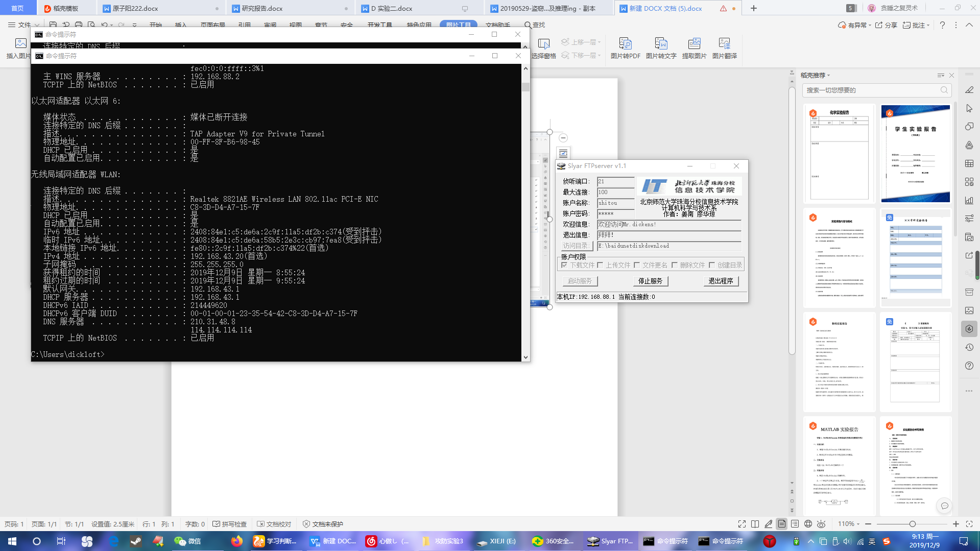
Task: Open the MATLAB 实验报告 template thumbnail
Action: [839, 466]
